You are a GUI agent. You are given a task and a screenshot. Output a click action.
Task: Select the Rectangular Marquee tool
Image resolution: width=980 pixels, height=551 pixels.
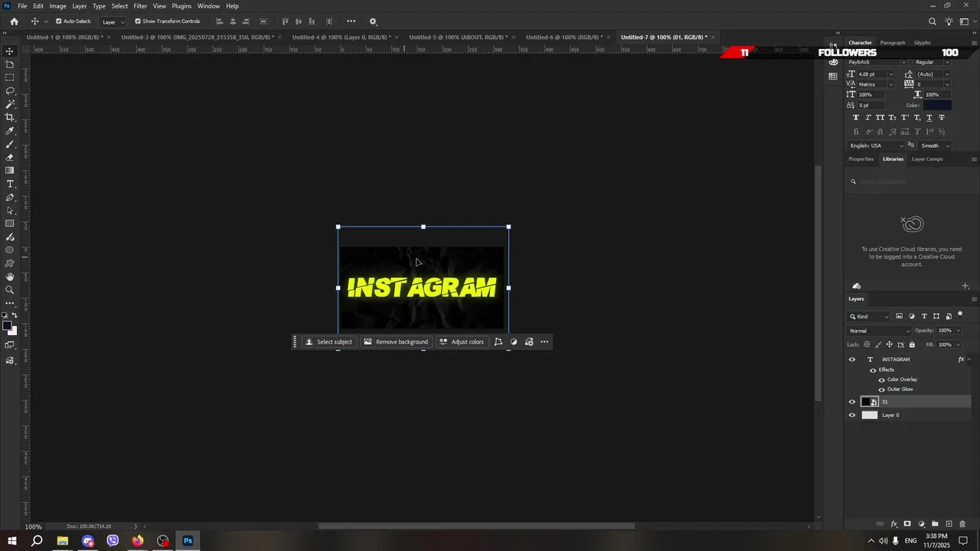pyautogui.click(x=10, y=77)
